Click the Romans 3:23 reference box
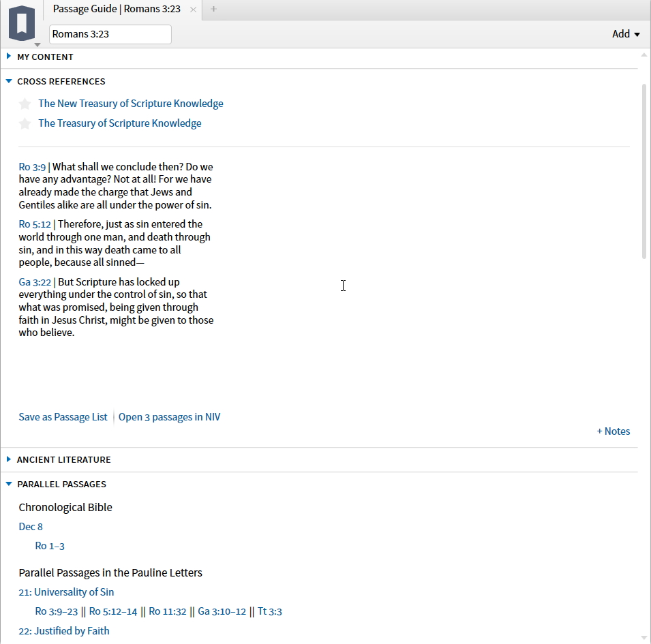The width and height of the screenshot is (651, 644). 110,34
